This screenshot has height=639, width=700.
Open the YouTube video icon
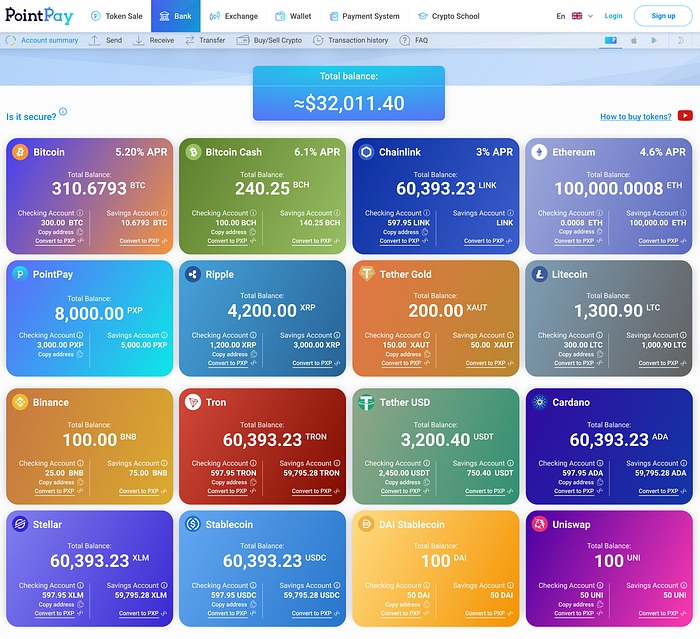[685, 116]
